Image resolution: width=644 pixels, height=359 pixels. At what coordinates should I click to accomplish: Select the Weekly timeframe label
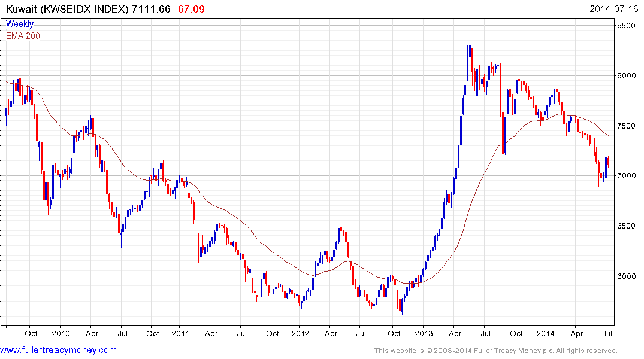pyautogui.click(x=20, y=24)
